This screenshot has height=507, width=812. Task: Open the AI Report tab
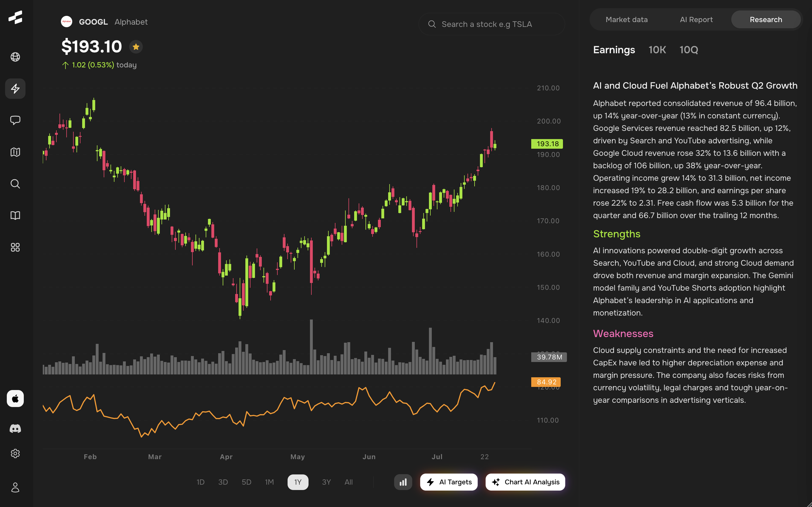(696, 20)
